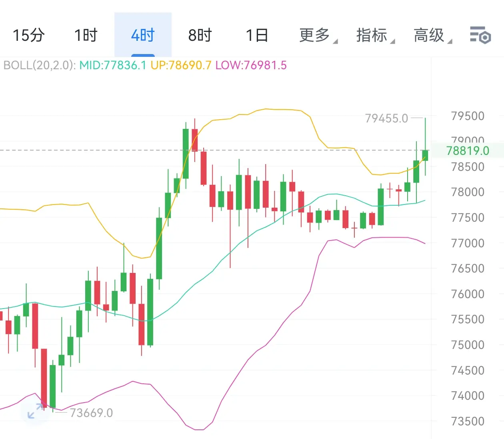This screenshot has width=504, height=439.
Task: Click the 79455.0 high price marker
Action: (386, 118)
